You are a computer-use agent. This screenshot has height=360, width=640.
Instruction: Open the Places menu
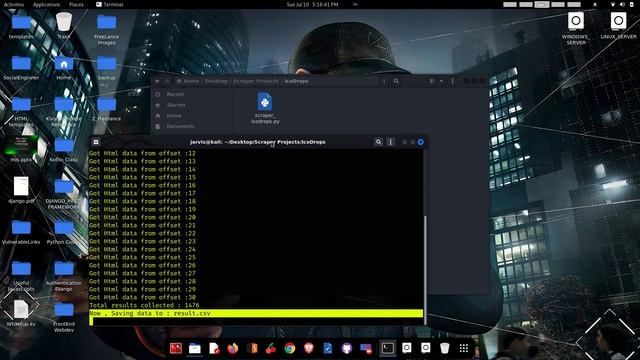(x=76, y=4)
